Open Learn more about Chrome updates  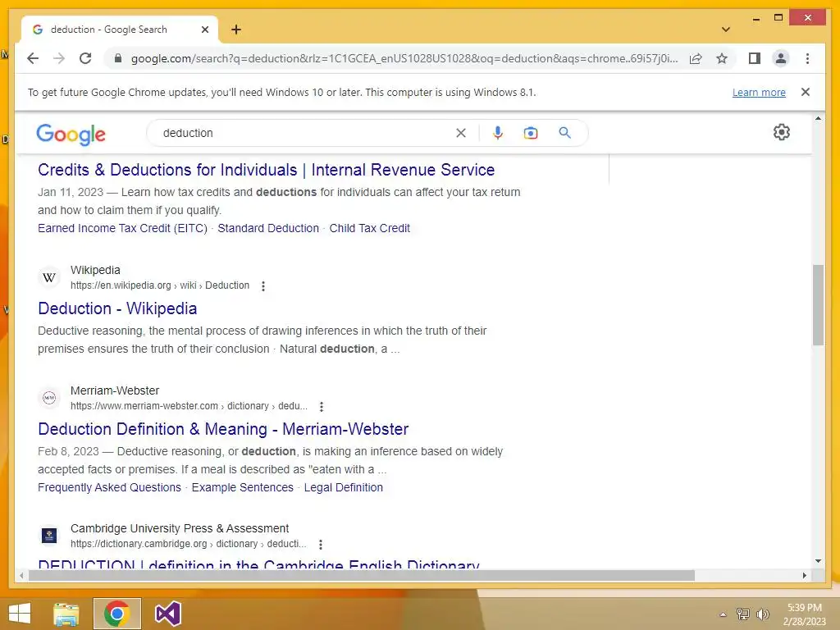[759, 92]
